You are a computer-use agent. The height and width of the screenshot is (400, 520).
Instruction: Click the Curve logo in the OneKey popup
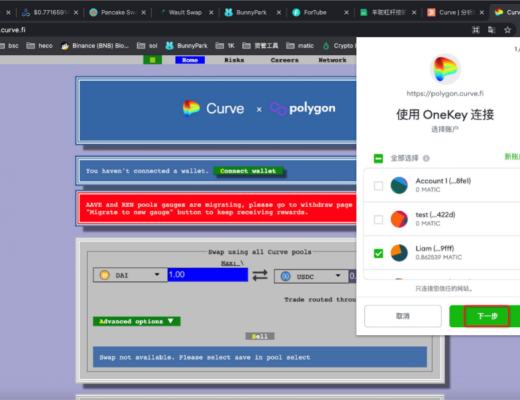(x=445, y=69)
